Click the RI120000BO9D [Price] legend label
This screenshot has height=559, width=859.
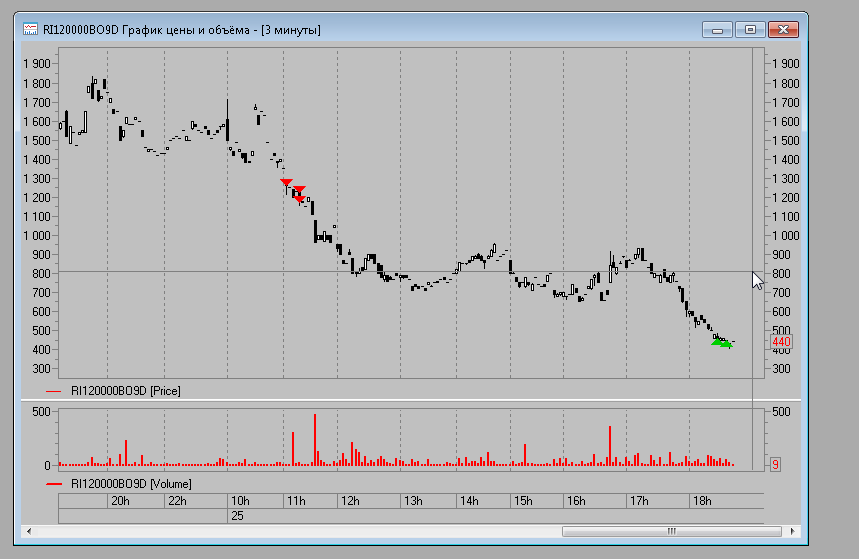point(125,391)
